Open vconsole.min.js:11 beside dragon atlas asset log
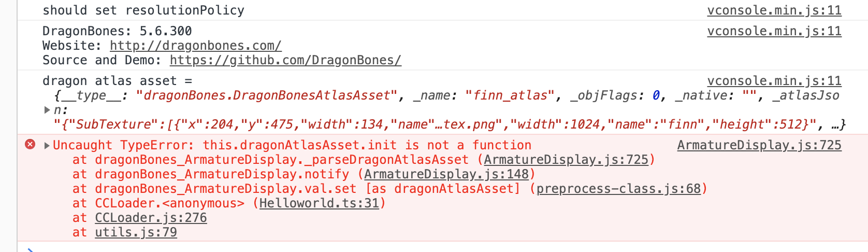Screen dimensions: 868x252 (x=774, y=81)
